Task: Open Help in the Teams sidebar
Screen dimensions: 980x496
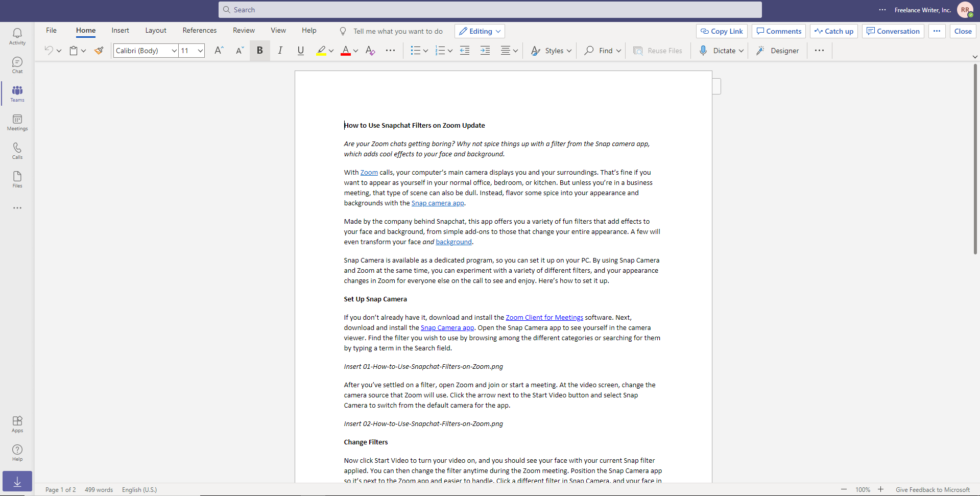Action: (x=17, y=453)
